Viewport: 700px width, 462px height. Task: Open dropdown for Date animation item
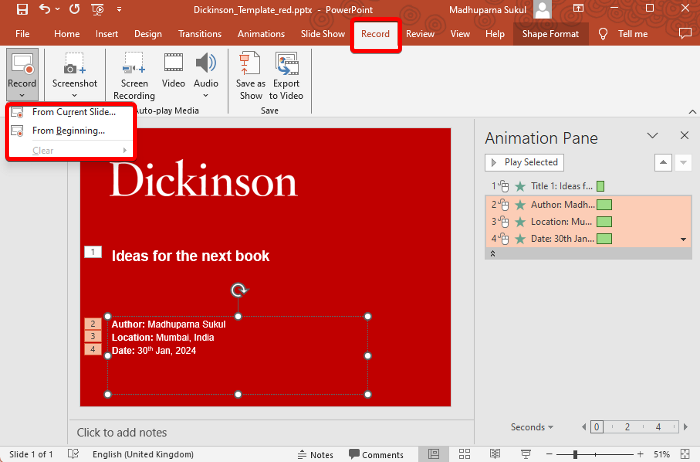click(684, 239)
